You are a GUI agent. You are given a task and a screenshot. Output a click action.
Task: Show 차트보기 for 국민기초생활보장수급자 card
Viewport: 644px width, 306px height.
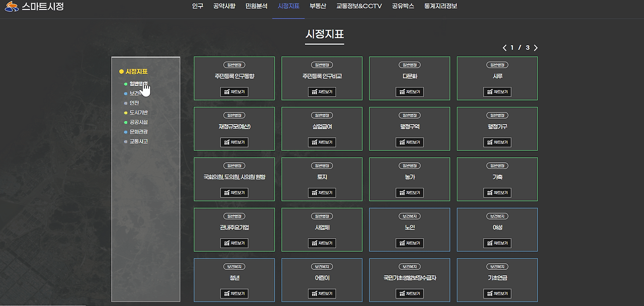tap(410, 293)
